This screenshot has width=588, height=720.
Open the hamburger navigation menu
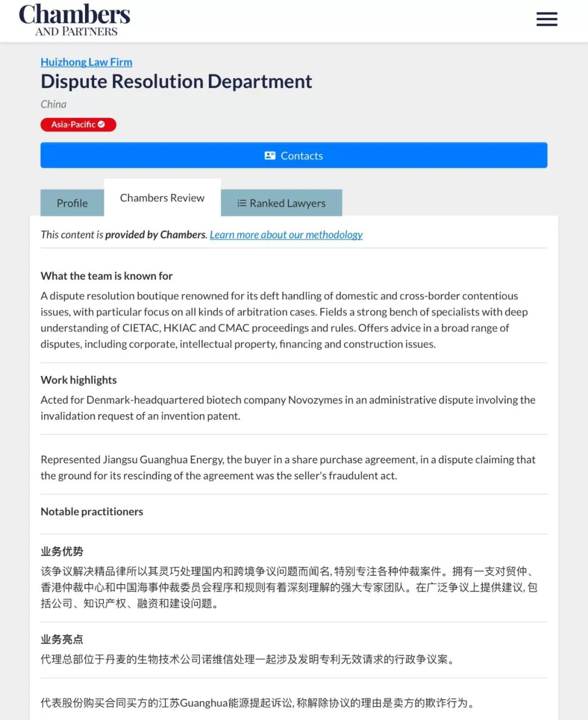point(547,19)
